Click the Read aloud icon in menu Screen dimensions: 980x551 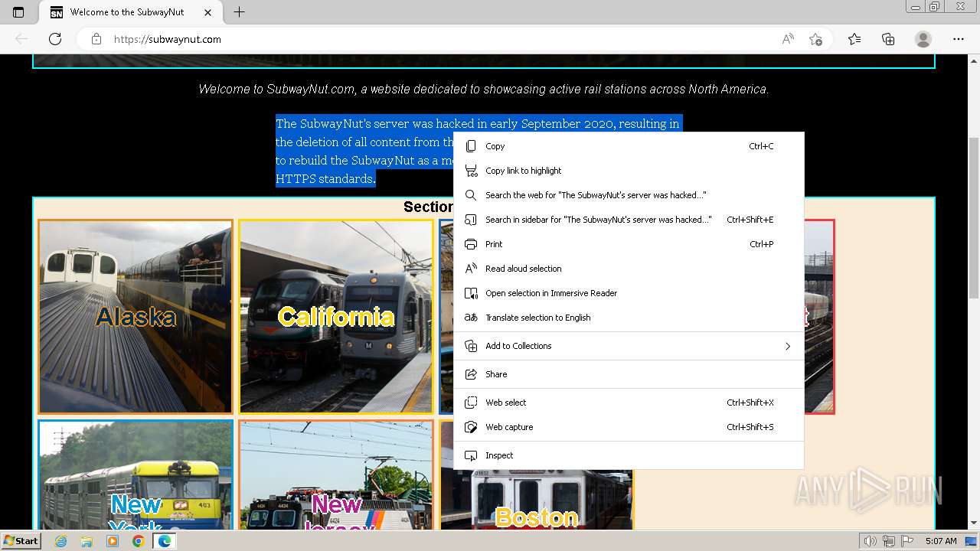[x=471, y=269]
